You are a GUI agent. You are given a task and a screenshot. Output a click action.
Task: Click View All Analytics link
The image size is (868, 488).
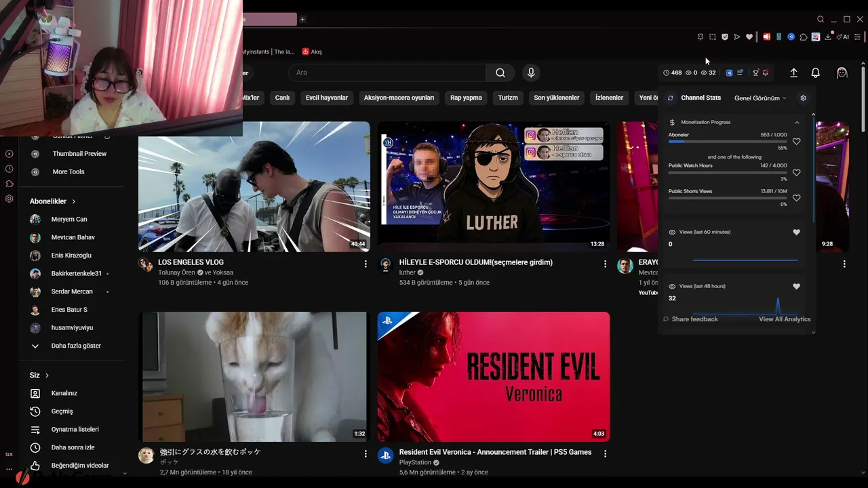pos(785,319)
